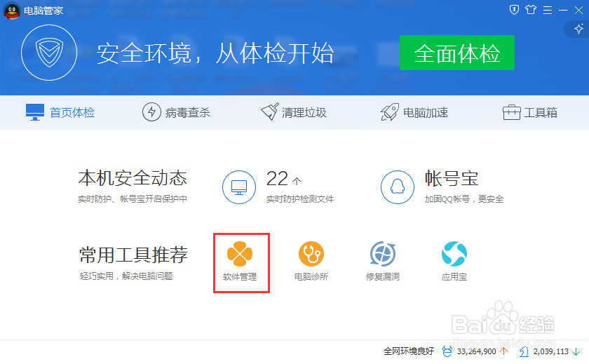Switch to the 清理垃圾 tab

point(294,112)
